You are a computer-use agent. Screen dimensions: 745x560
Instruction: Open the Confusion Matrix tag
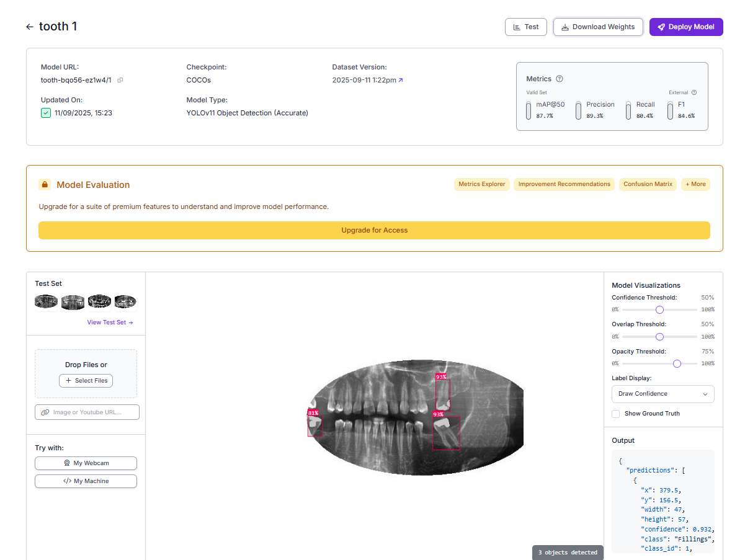[x=648, y=184]
